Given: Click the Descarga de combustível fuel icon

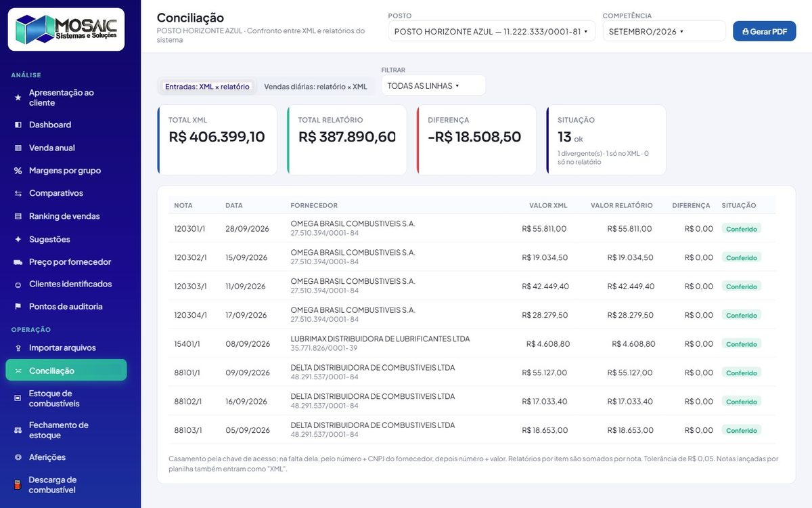Looking at the screenshot, I should pyautogui.click(x=18, y=485).
